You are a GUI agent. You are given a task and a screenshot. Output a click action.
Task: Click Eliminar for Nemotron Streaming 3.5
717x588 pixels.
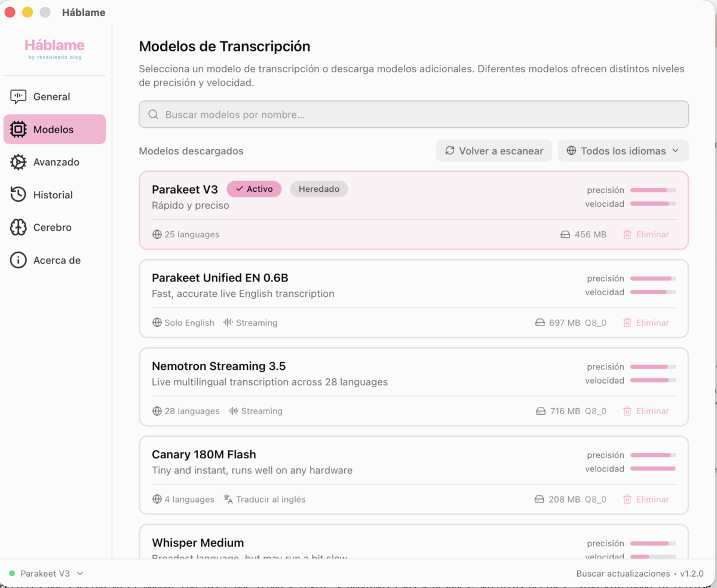click(646, 411)
